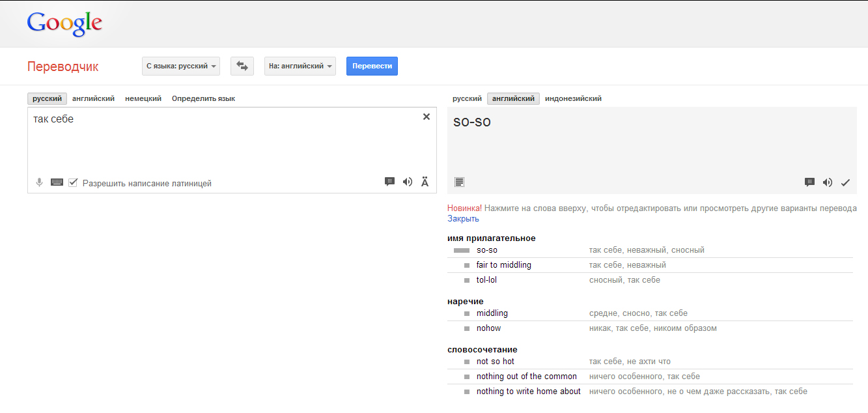Select немецкий as source language tab
This screenshot has width=868, height=413.
point(143,98)
